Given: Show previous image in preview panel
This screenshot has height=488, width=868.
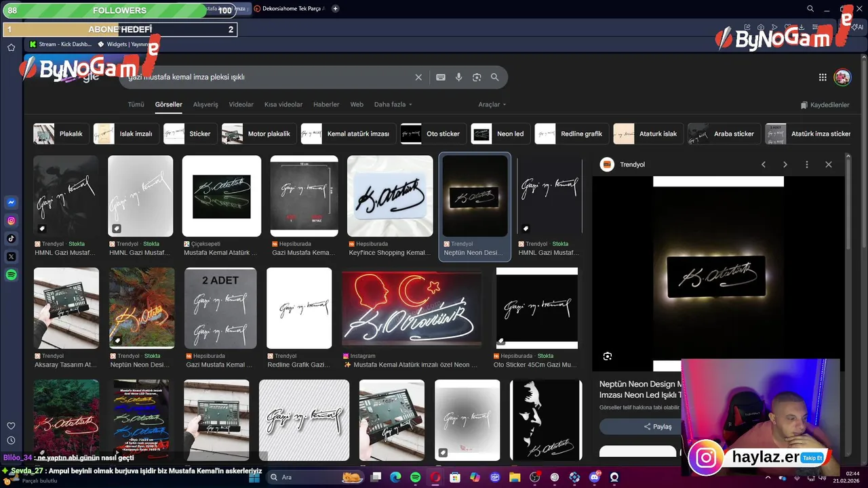Looking at the screenshot, I should tap(764, 165).
